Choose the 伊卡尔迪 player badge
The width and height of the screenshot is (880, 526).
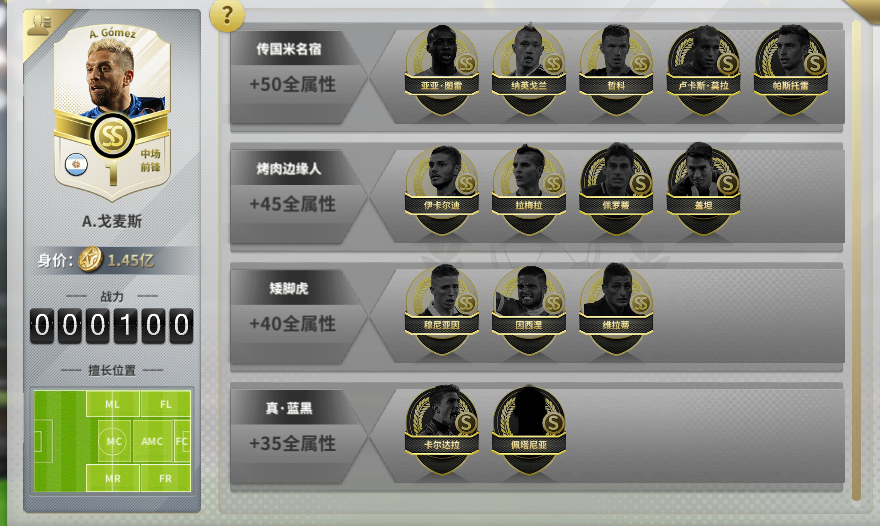click(x=442, y=190)
